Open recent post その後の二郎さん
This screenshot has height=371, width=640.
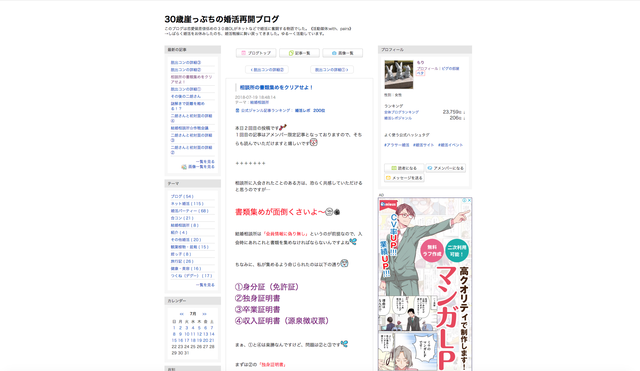pos(186,96)
